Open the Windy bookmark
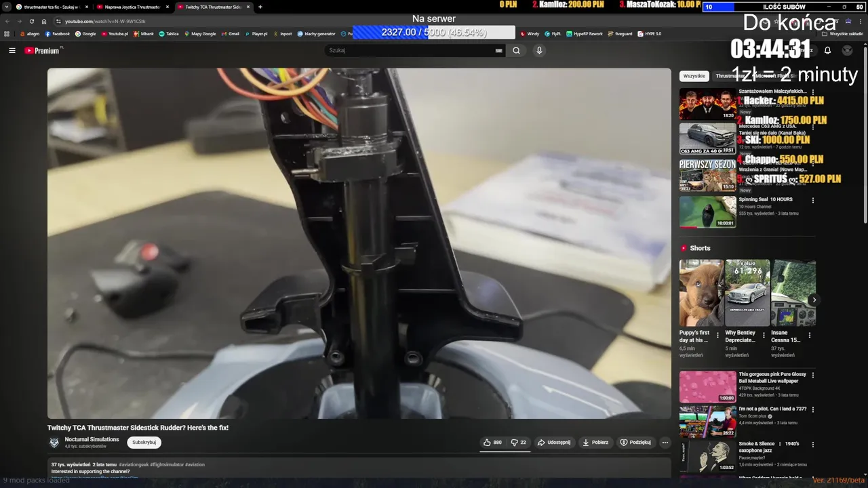 [530, 33]
